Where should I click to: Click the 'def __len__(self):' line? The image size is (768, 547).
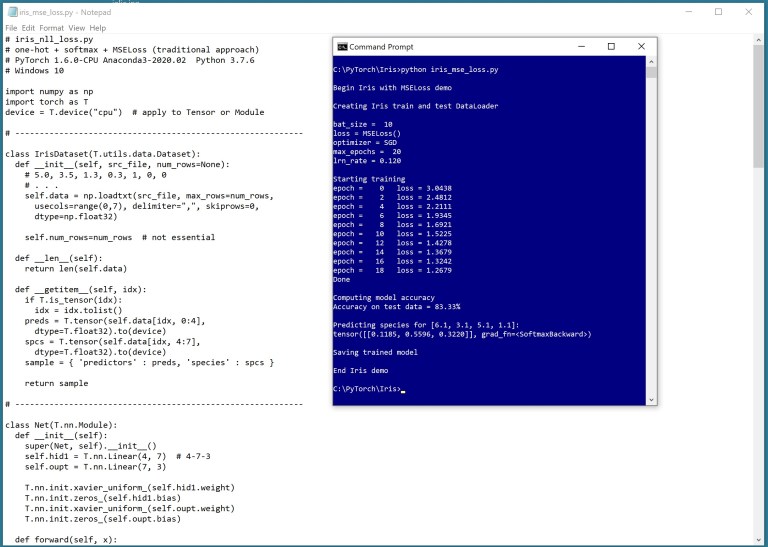(x=59, y=258)
